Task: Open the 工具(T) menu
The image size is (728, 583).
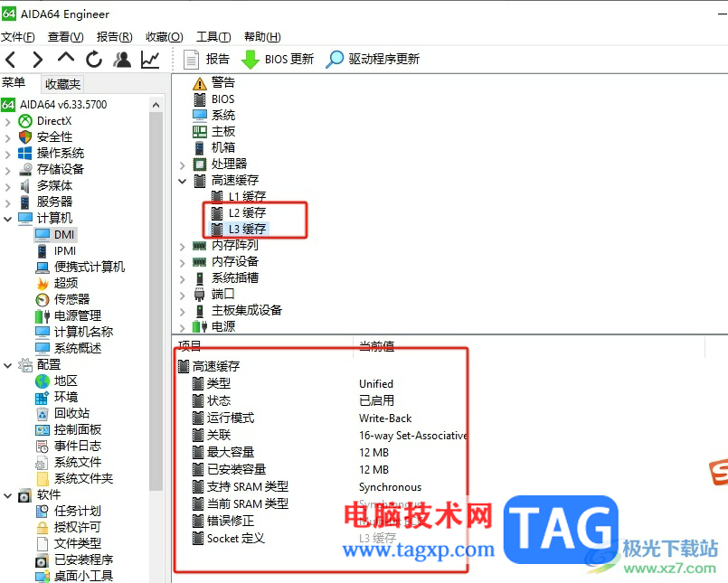Action: (213, 37)
